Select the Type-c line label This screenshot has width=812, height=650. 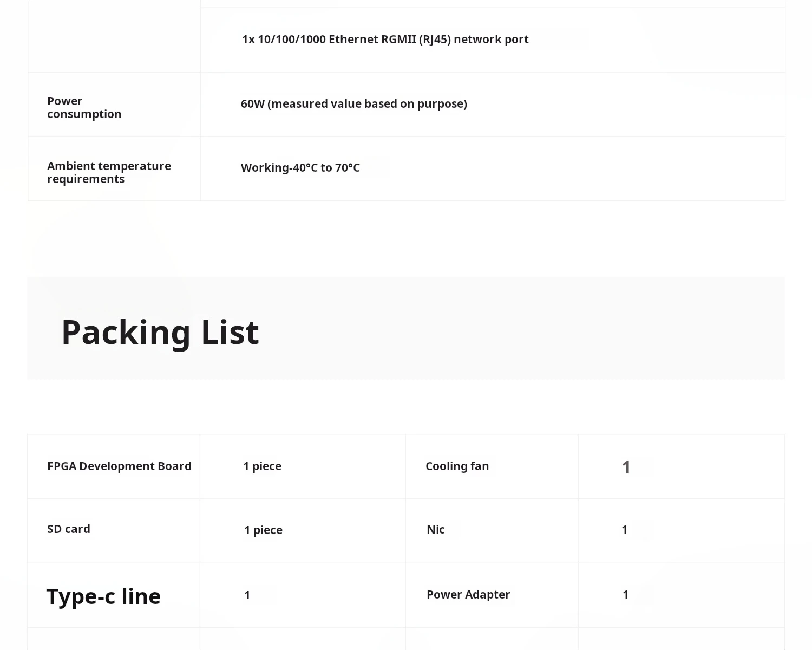pos(103,596)
